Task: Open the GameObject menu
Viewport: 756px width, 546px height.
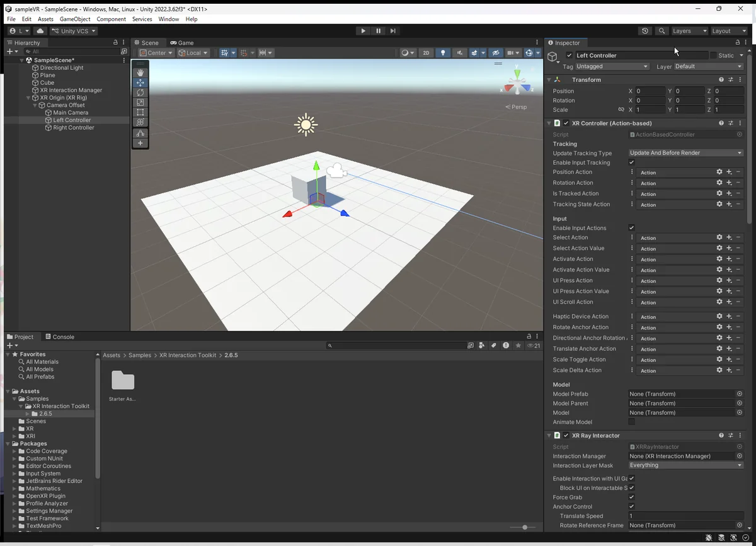Action: 75,19
